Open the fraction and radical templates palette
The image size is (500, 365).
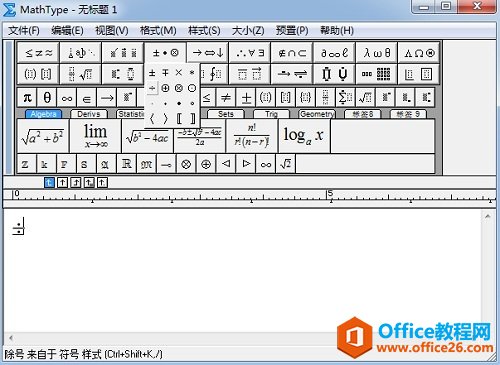pyautogui.click(x=80, y=74)
